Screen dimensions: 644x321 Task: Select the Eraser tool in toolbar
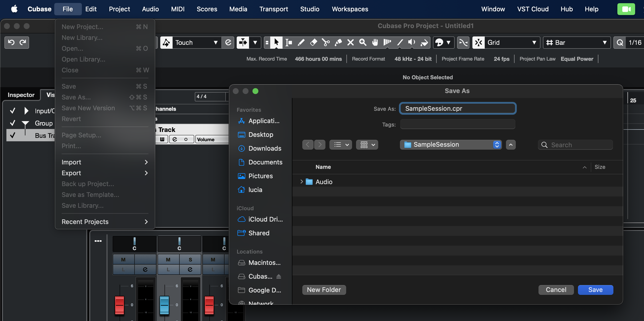[314, 42]
